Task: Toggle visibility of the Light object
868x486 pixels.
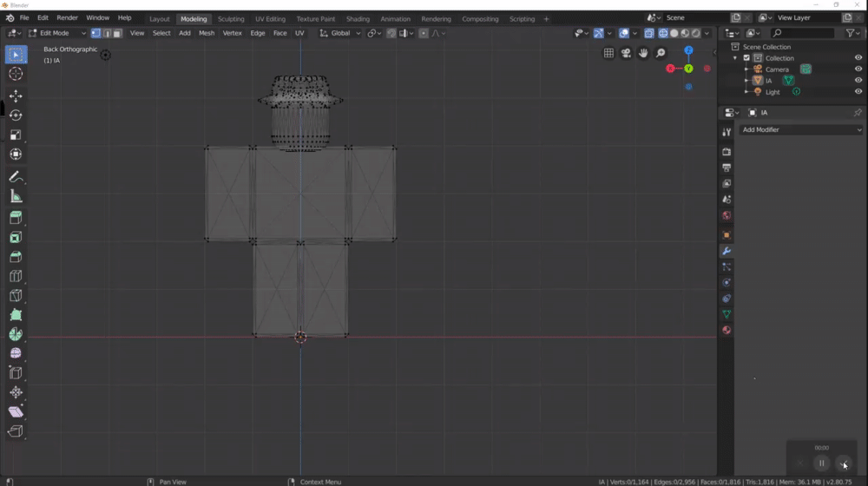Action: pos(858,92)
